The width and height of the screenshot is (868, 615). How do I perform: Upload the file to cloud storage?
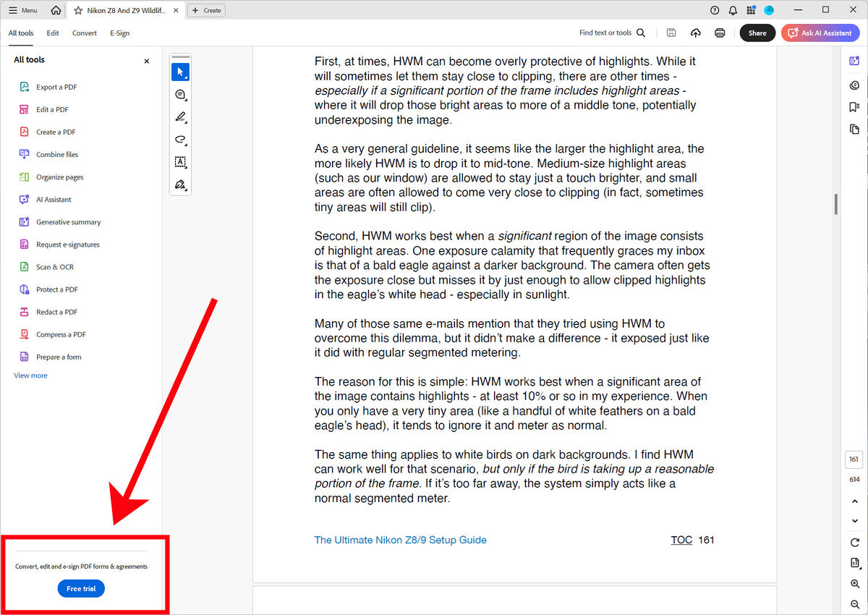pyautogui.click(x=695, y=33)
